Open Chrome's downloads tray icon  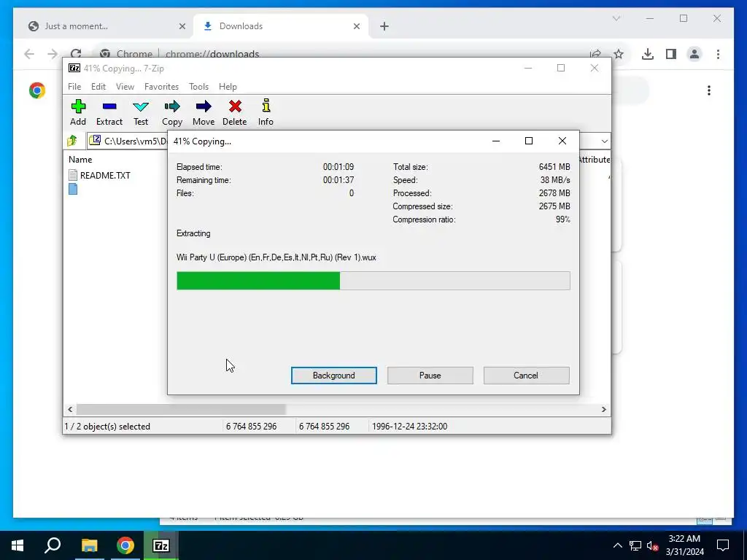tap(648, 54)
